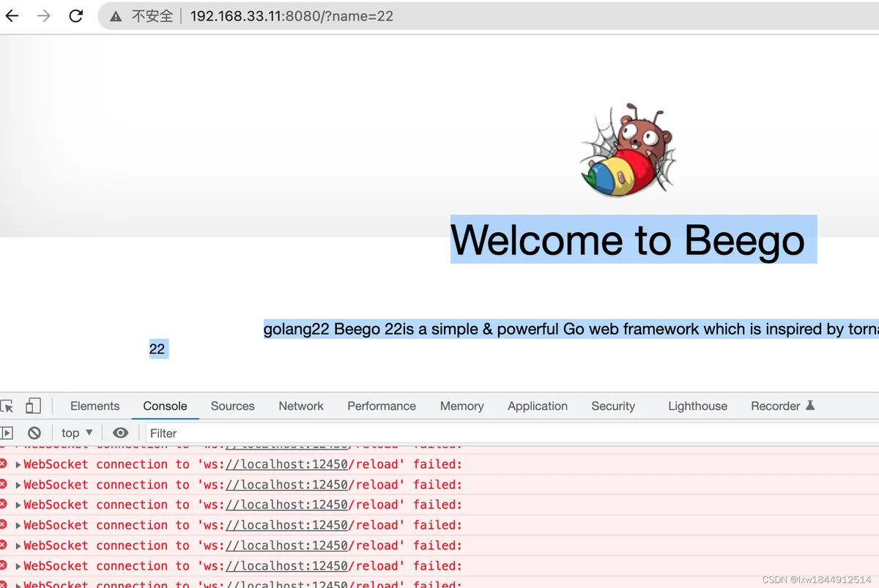The image size is (879, 588).
Task: Open the not secure site warning
Action: [141, 15]
